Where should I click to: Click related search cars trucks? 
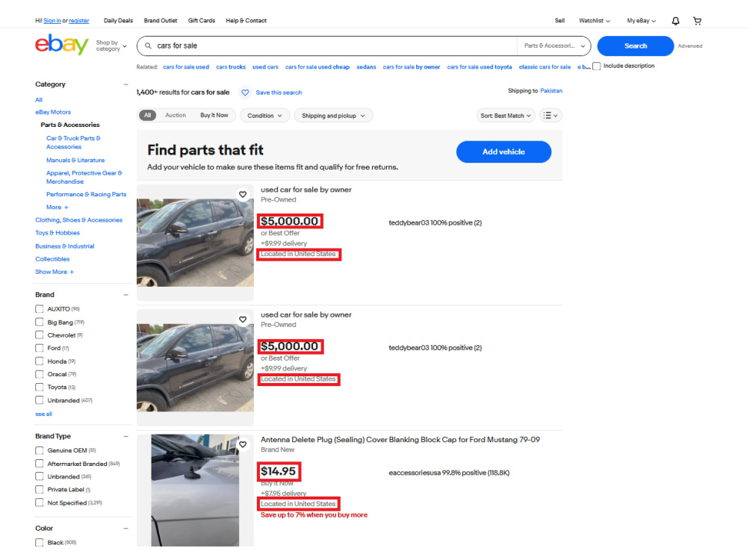click(231, 66)
